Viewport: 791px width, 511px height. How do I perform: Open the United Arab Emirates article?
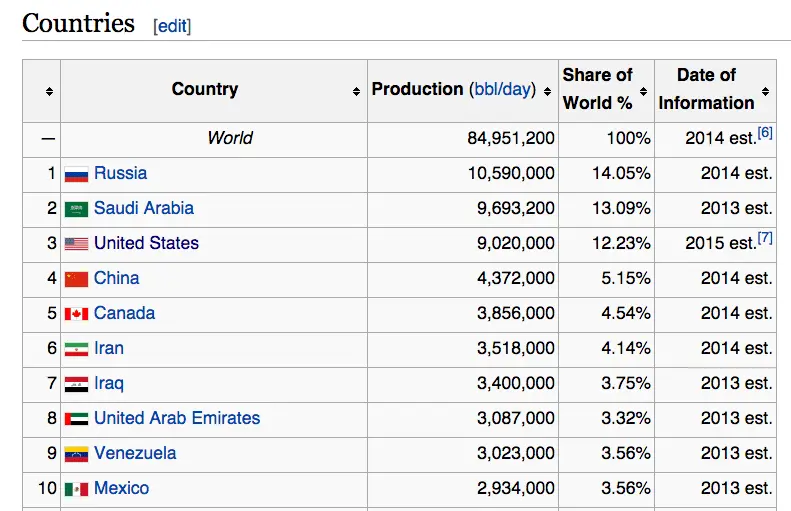177,418
